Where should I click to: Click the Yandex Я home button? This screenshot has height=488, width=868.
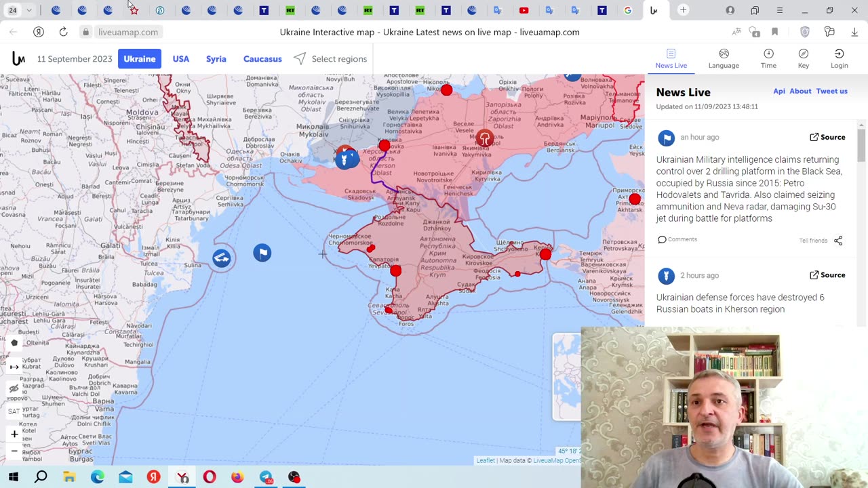click(39, 32)
